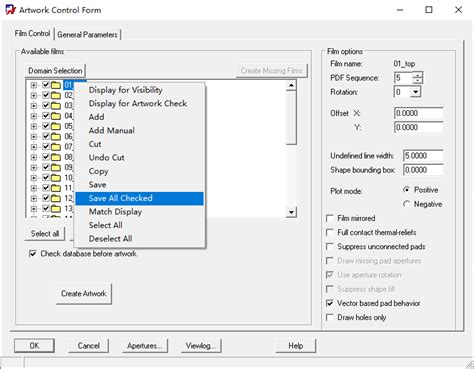
Task: Click the Undefined line width field
Action: click(x=423, y=156)
